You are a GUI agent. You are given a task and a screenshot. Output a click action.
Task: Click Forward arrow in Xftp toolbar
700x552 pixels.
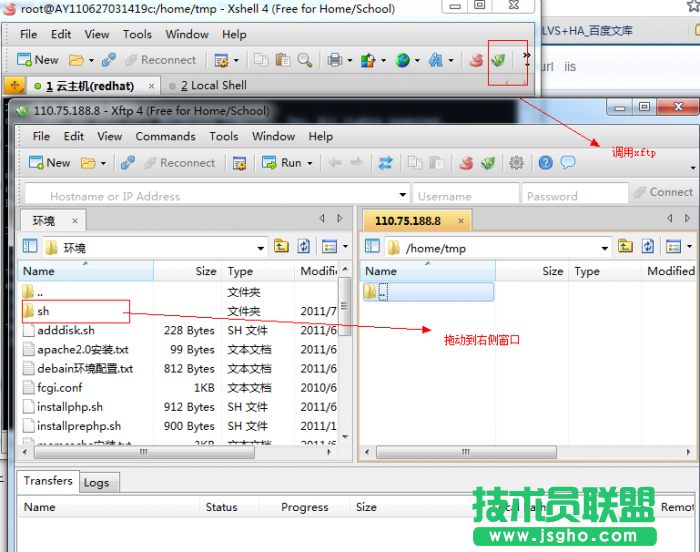tap(356, 163)
